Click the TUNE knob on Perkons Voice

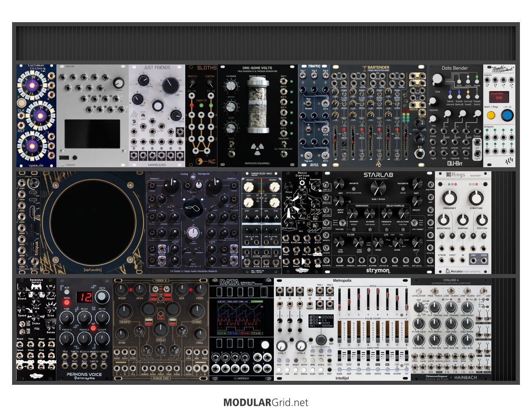click(x=66, y=318)
